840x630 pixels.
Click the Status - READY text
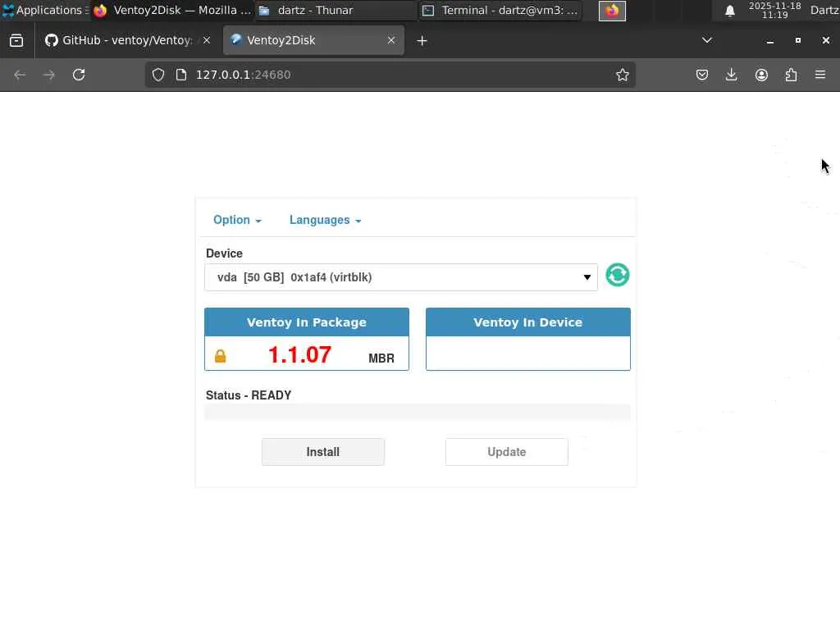(249, 395)
